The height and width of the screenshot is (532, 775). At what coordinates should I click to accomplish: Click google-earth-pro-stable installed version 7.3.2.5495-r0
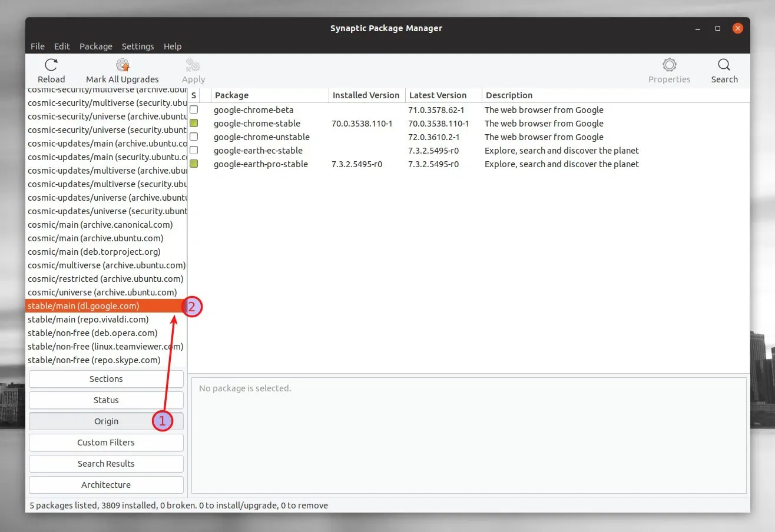click(x=357, y=164)
